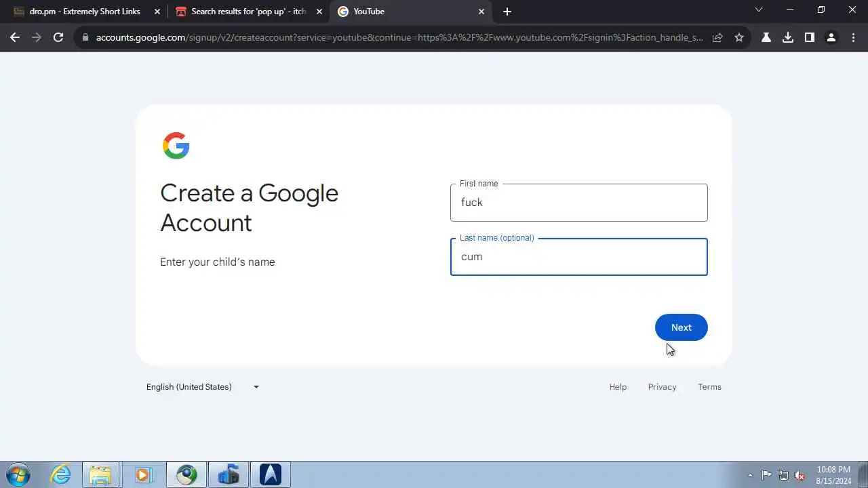The image size is (868, 488).
Task: Click the muted volume tray icon
Action: point(800,475)
